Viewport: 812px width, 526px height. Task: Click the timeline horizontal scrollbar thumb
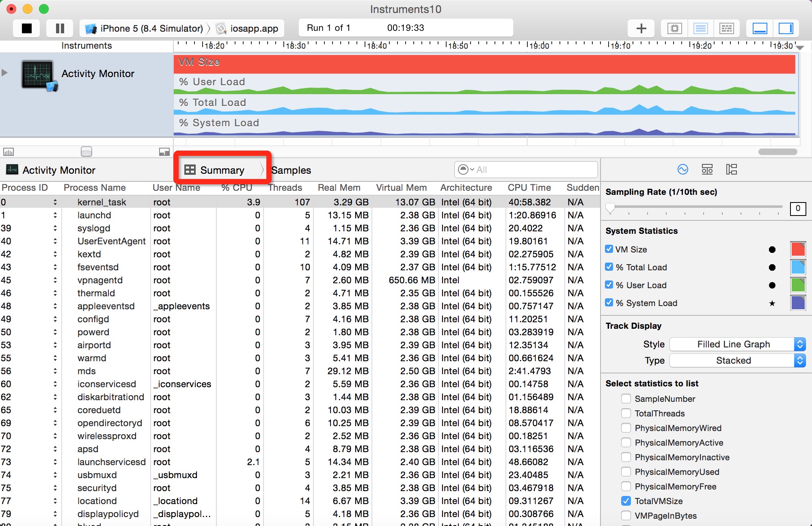(777, 152)
